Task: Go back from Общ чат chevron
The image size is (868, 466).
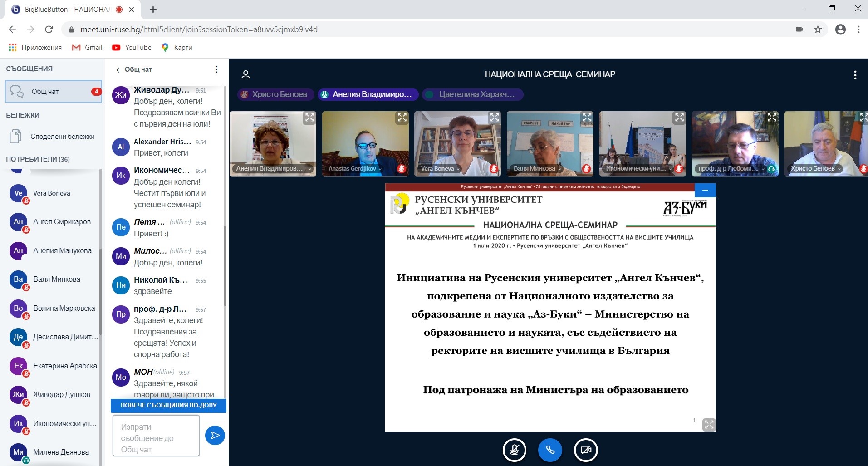Action: (118, 70)
